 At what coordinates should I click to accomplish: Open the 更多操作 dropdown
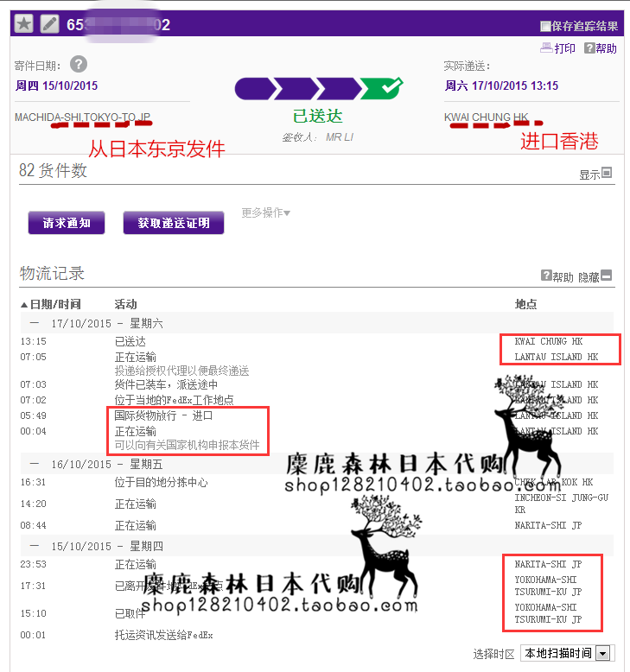[x=266, y=212]
